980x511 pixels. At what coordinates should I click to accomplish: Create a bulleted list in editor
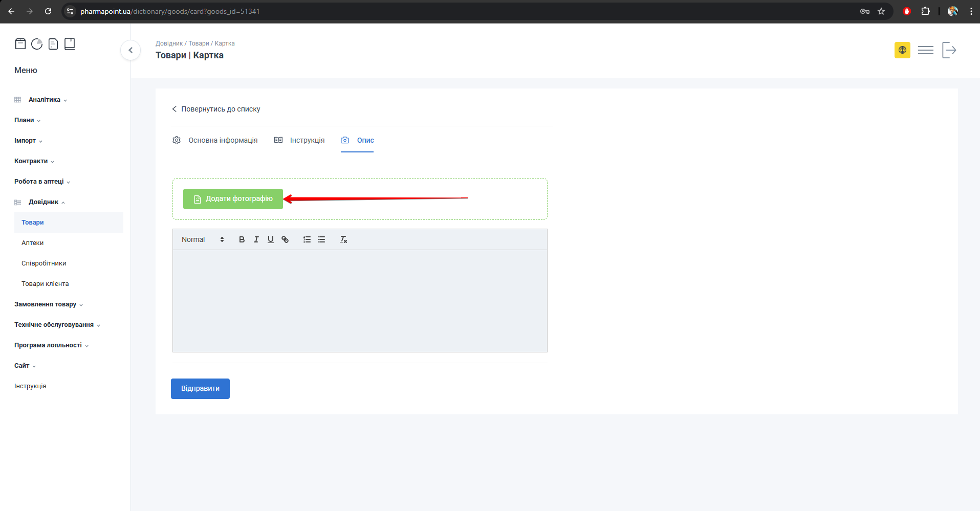pos(321,239)
